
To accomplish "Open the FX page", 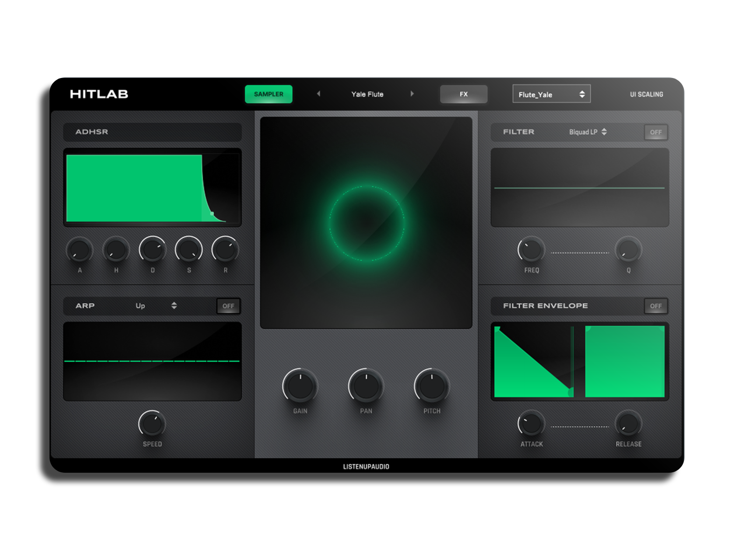I will [x=464, y=94].
